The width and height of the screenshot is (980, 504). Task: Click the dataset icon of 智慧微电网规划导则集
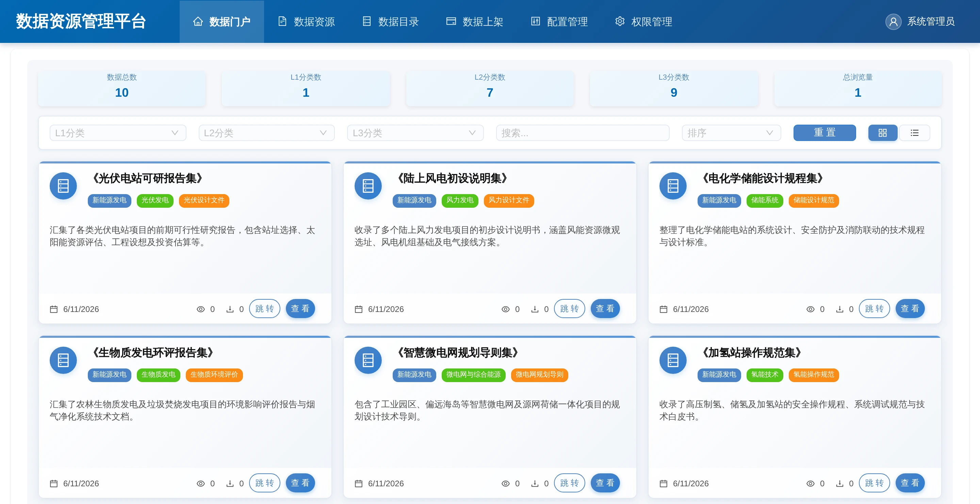(368, 360)
